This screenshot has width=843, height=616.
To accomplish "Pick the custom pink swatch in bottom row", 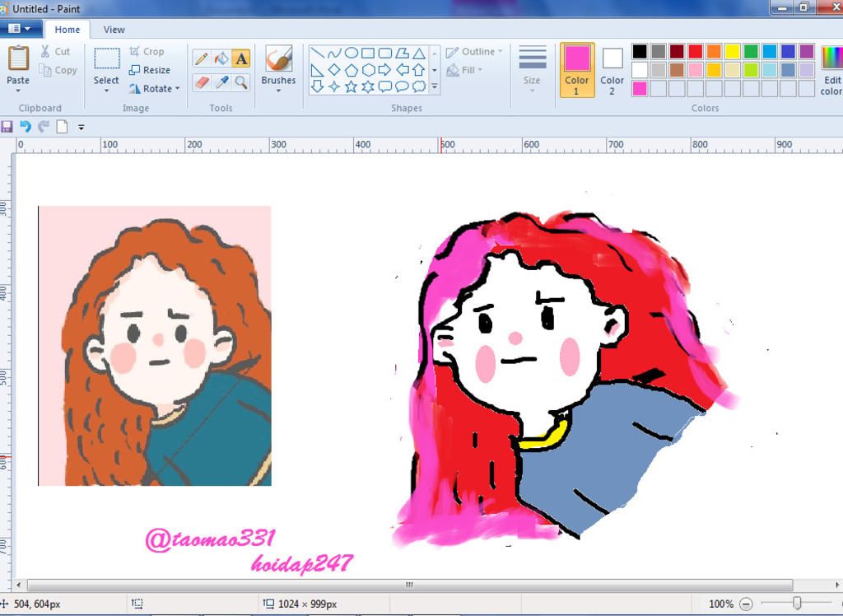I will pos(640,88).
